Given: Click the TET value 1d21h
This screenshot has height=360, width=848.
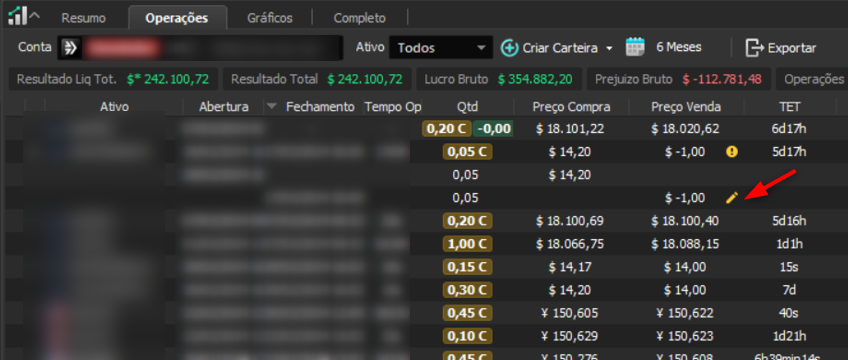Looking at the screenshot, I should pyautogui.click(x=790, y=336).
